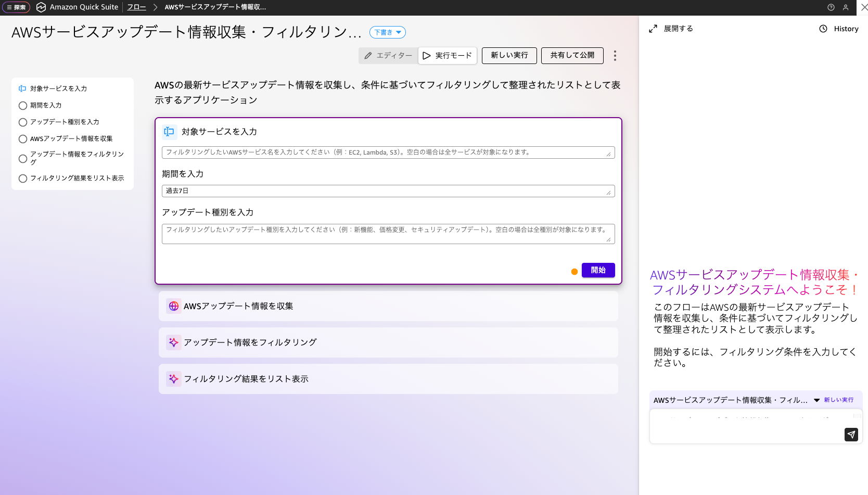This screenshot has height=495, width=868.
Task: Click sparkle icon beside フィルタリング結果をリスト表示
Action: (x=174, y=379)
